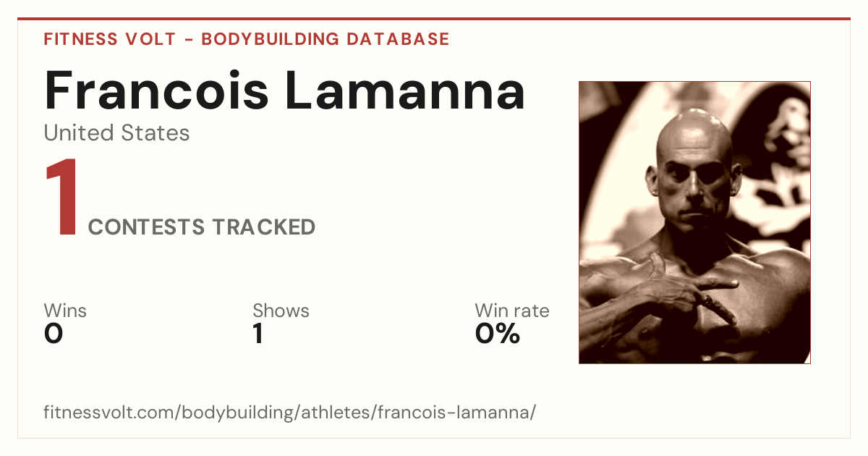
Task: Click BODYBUILDING DATABASE text in header
Action: pyautogui.click(x=325, y=39)
